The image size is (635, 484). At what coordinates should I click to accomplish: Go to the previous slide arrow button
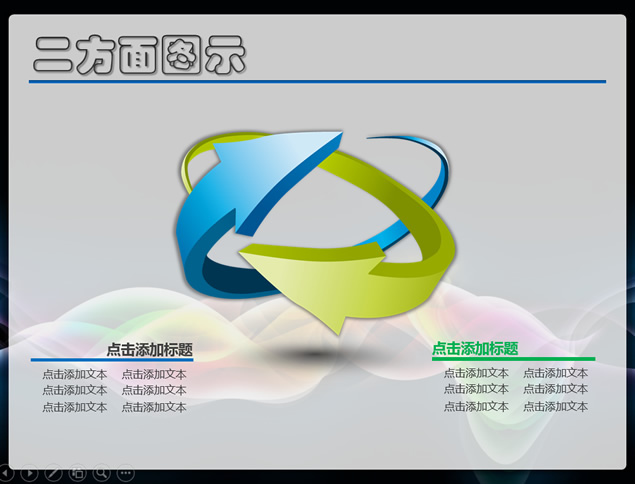tap(5, 473)
